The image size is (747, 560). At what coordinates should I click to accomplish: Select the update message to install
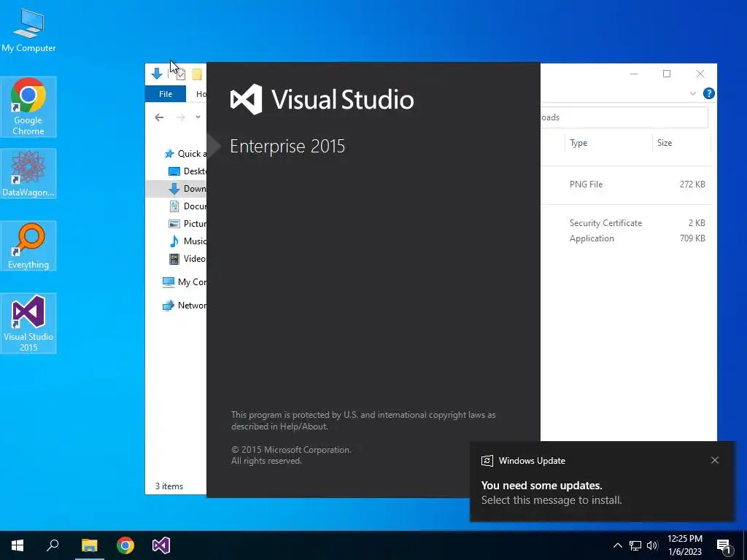551,500
